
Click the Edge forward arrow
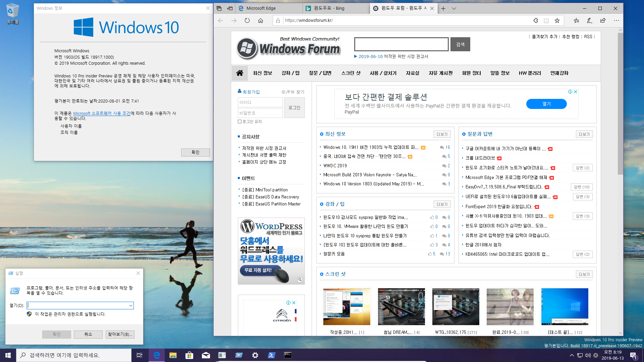point(234,20)
